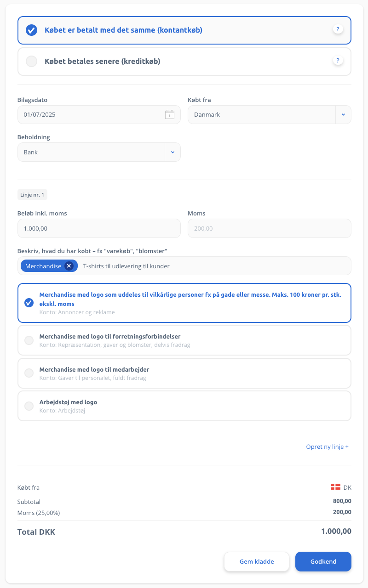Click Opret ny linje + link
Viewport: 368px width, 588px height.
click(x=327, y=447)
